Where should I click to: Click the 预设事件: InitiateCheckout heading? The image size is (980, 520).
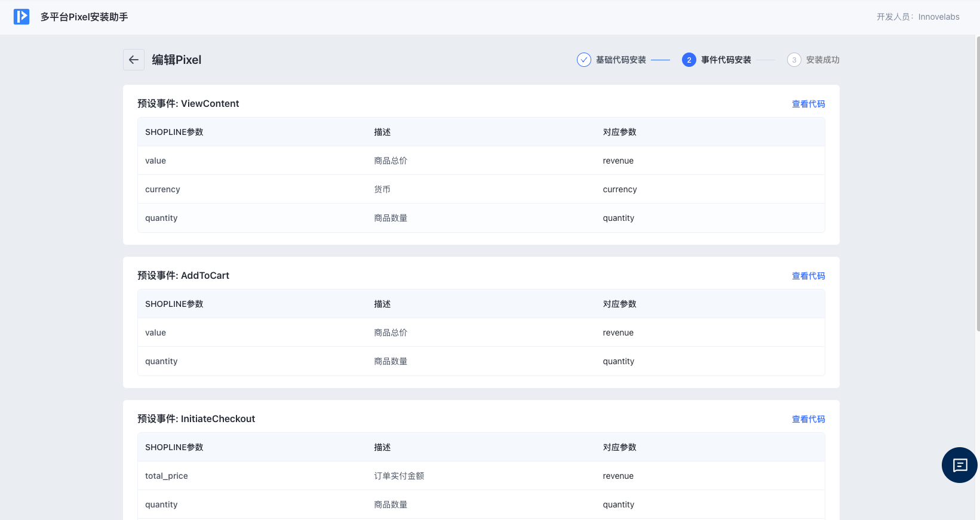click(x=196, y=419)
